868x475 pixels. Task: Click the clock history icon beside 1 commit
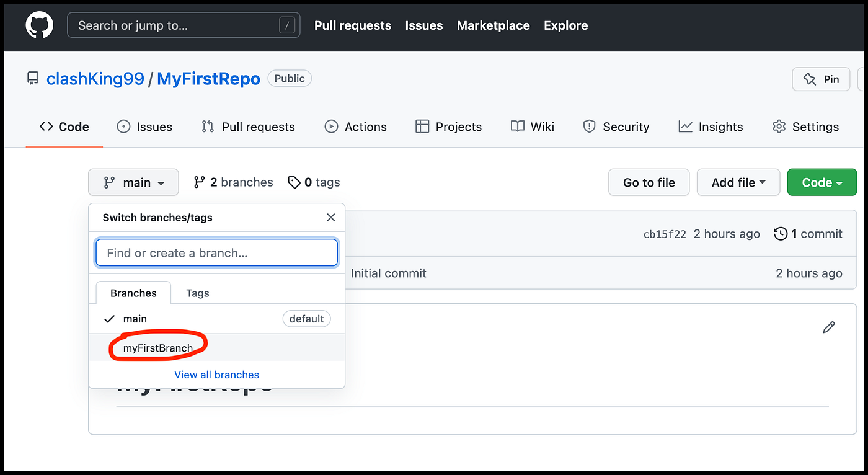point(781,234)
